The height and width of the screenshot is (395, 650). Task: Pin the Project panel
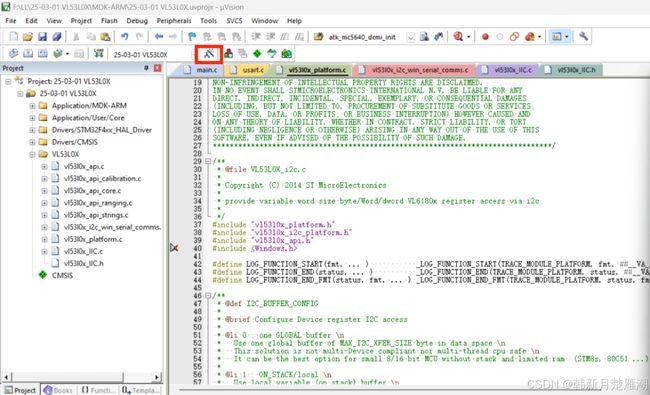pos(146,68)
